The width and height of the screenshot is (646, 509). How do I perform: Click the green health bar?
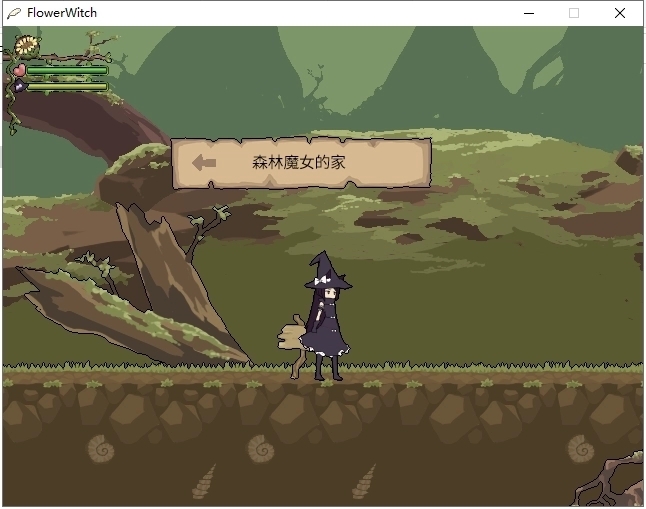[66, 70]
